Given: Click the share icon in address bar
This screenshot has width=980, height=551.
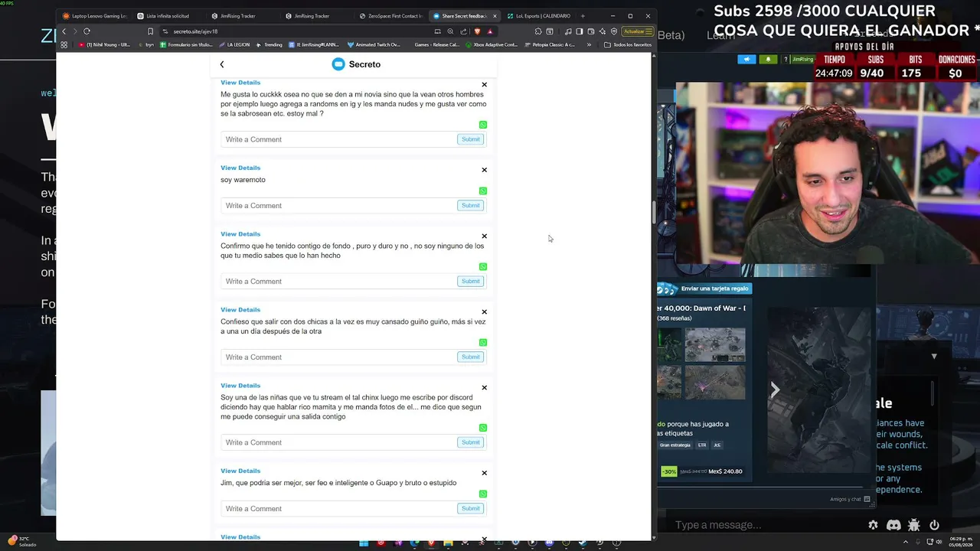Looking at the screenshot, I should tap(463, 31).
